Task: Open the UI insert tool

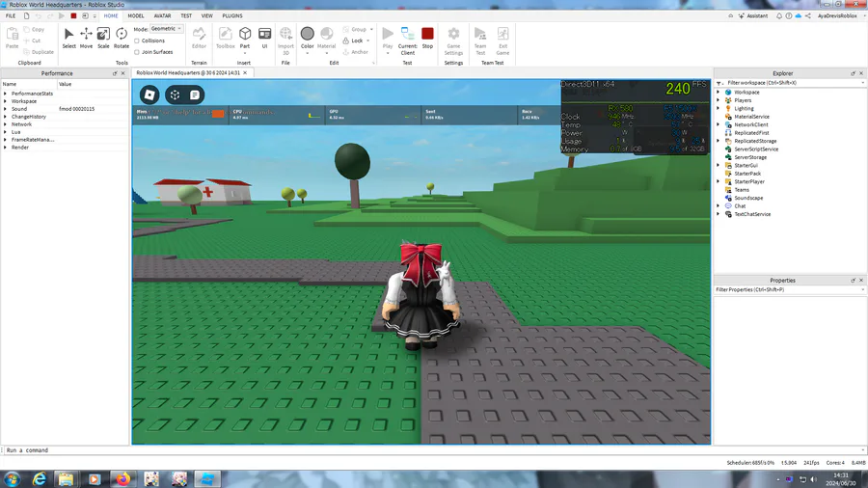Action: pos(264,39)
